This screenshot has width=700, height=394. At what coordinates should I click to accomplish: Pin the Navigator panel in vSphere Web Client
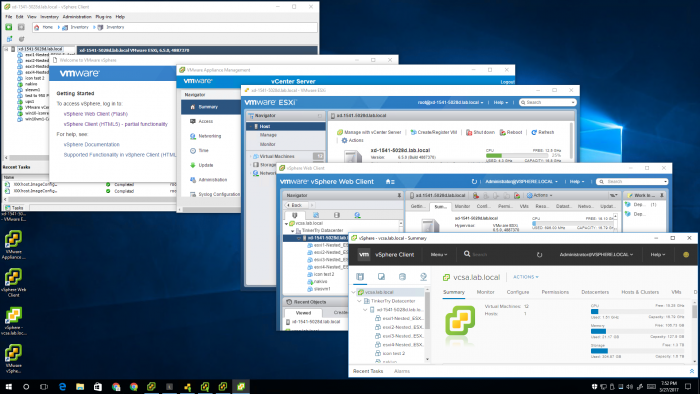pyautogui.click(x=399, y=195)
